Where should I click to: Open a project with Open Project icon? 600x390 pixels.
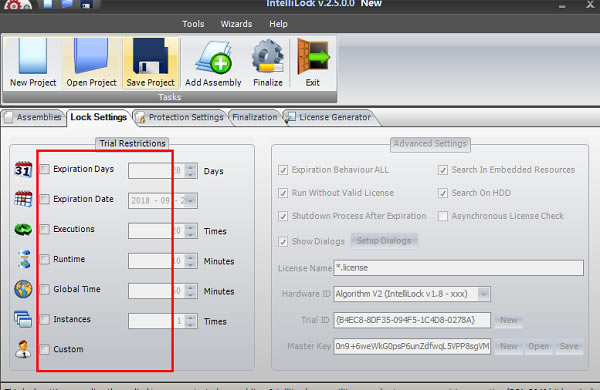[91, 56]
